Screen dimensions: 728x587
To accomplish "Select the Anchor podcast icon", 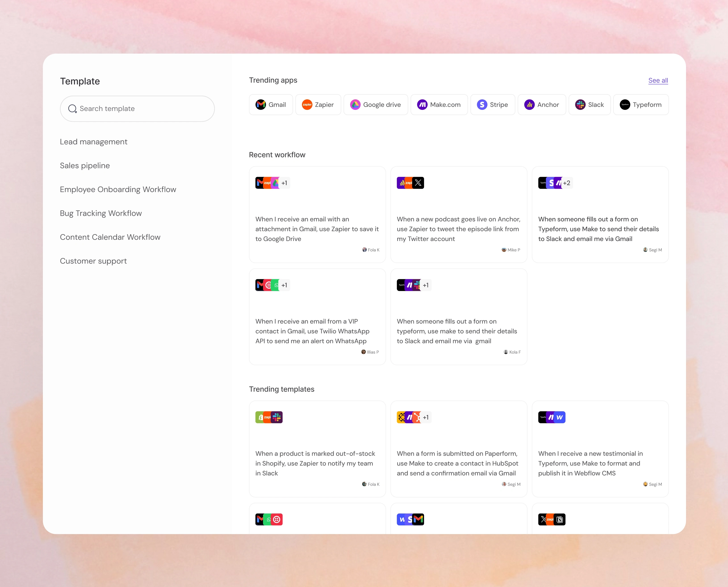I will [x=529, y=105].
